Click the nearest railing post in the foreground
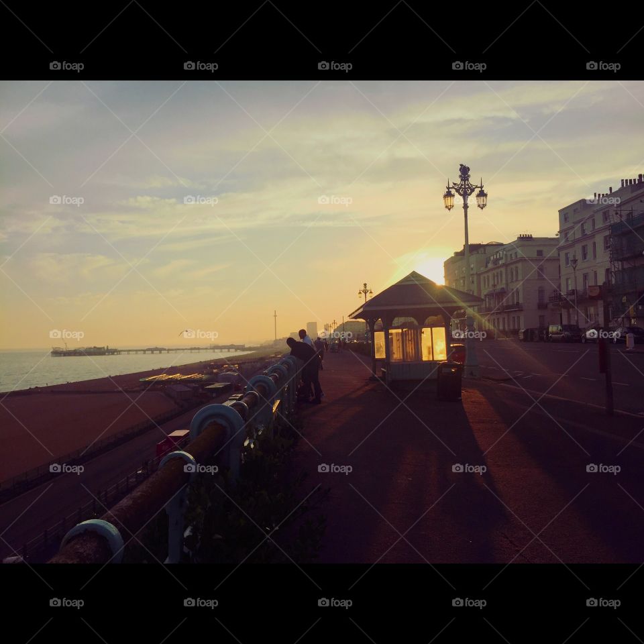644x644 pixels. pos(94,540)
